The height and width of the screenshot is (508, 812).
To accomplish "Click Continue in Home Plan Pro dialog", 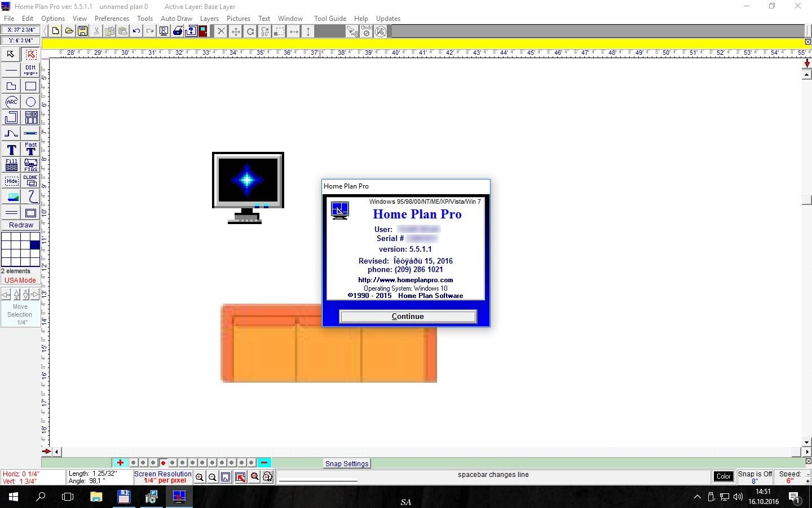I will (408, 317).
